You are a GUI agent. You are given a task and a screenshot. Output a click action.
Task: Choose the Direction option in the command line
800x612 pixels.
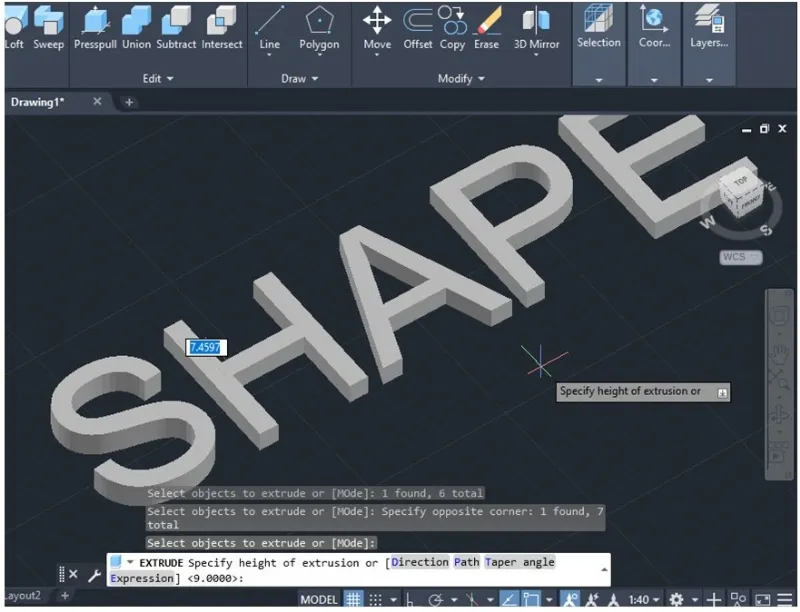pyautogui.click(x=419, y=562)
